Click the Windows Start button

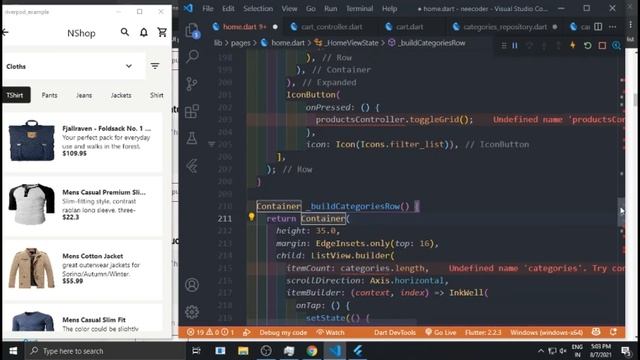click(13, 351)
